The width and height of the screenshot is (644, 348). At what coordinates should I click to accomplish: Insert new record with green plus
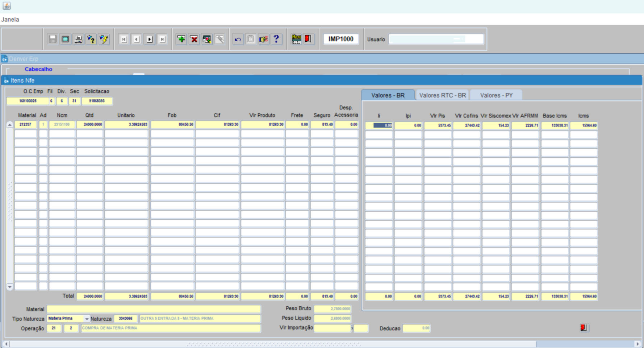181,39
